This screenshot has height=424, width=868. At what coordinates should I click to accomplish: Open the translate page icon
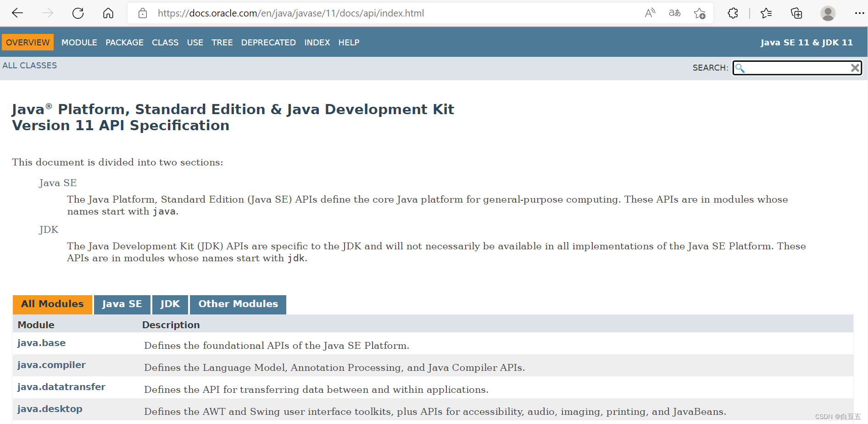coord(674,13)
